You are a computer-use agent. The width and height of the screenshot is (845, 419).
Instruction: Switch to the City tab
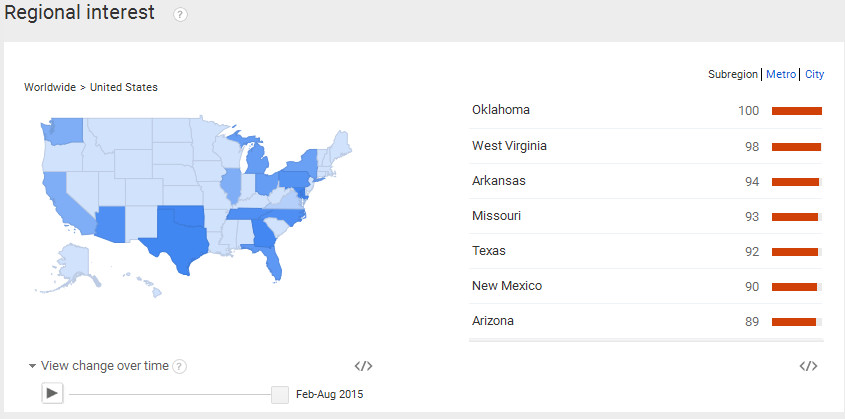(x=814, y=75)
